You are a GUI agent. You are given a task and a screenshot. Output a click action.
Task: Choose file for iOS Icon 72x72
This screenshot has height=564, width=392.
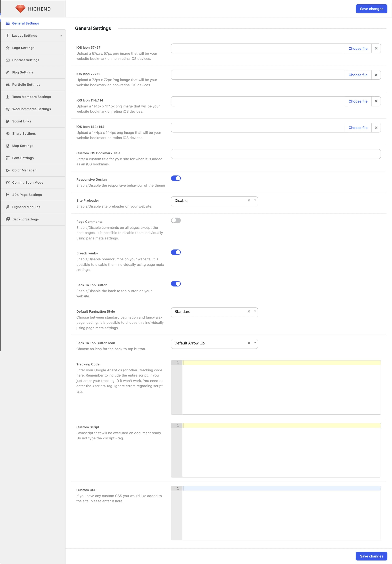(x=358, y=75)
